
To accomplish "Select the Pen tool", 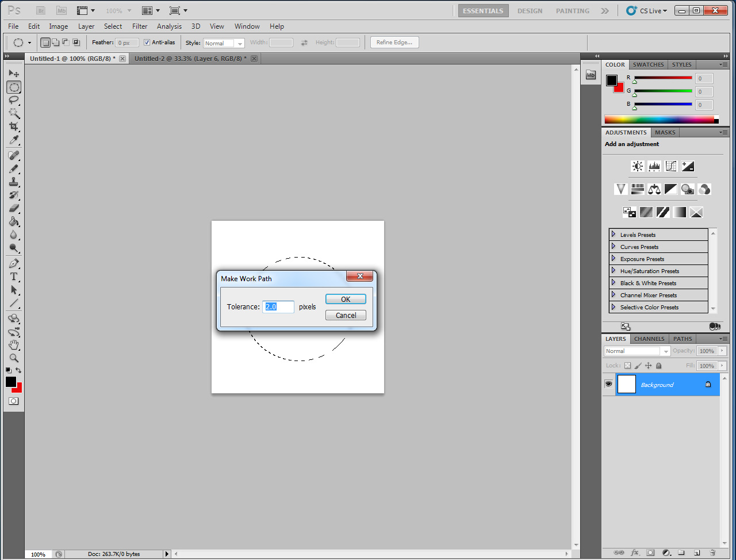I will [x=14, y=263].
